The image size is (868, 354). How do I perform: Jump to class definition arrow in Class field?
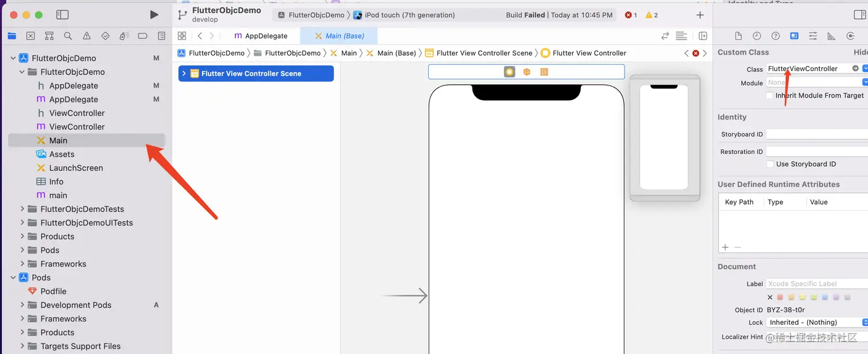click(855, 68)
